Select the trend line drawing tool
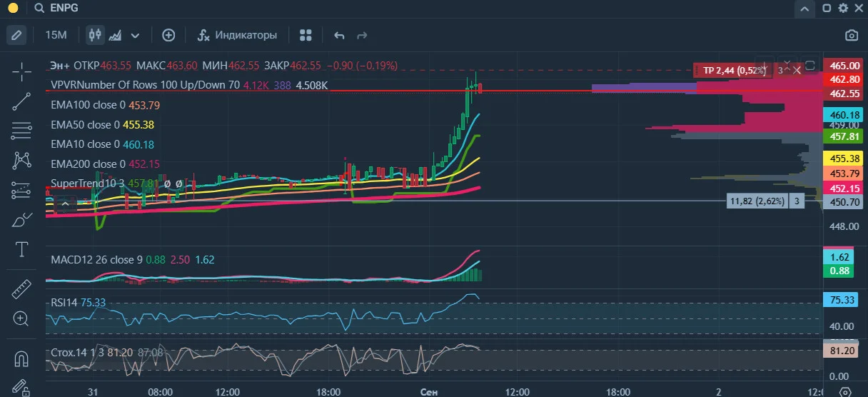Image resolution: width=868 pixels, height=397 pixels. tap(22, 101)
